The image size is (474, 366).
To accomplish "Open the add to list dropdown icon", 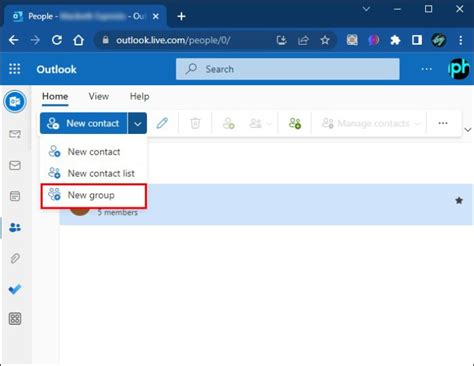I will coord(260,124).
